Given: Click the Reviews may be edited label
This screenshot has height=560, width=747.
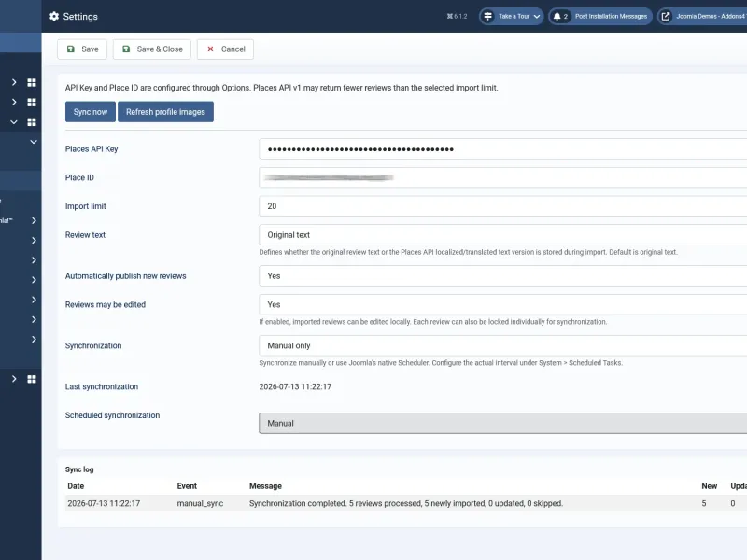Looking at the screenshot, I should point(106,305).
